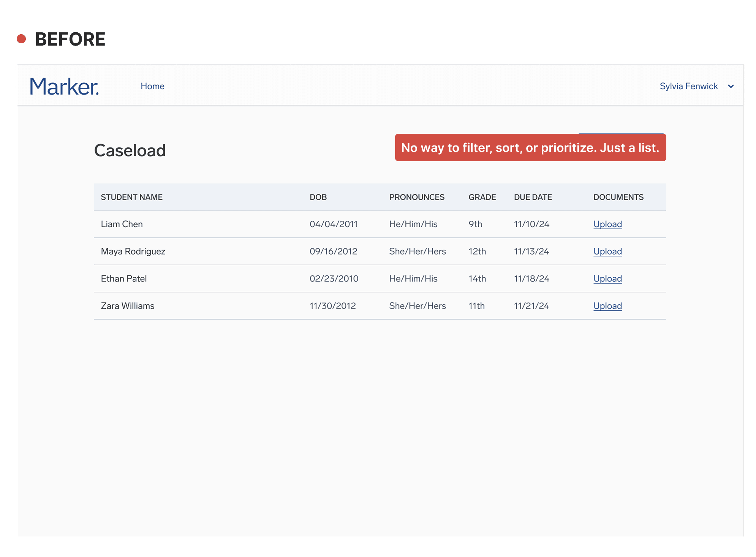Click the red filter warning banner

tap(530, 147)
